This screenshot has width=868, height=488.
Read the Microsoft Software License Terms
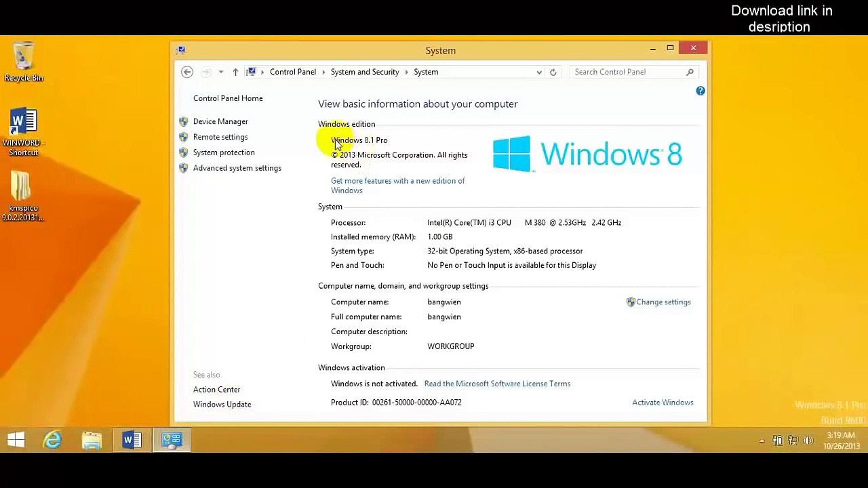pos(497,384)
